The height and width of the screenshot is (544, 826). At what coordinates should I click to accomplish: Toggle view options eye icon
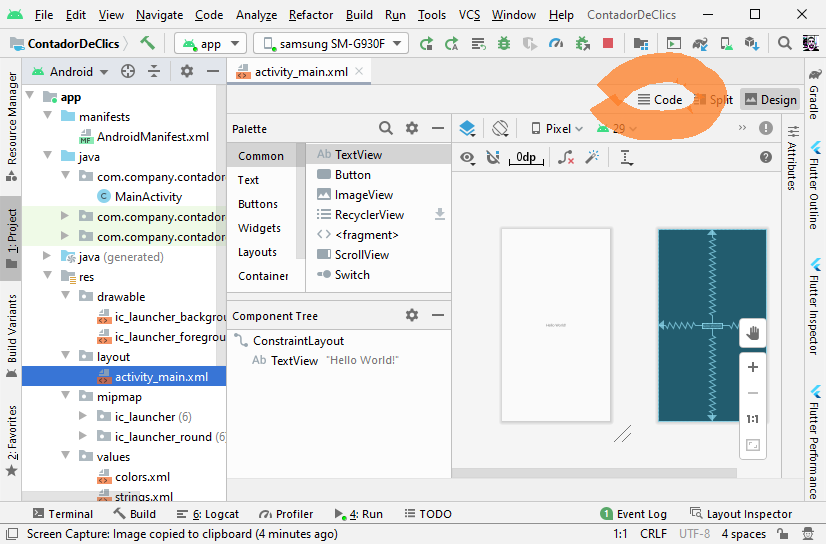click(x=467, y=157)
